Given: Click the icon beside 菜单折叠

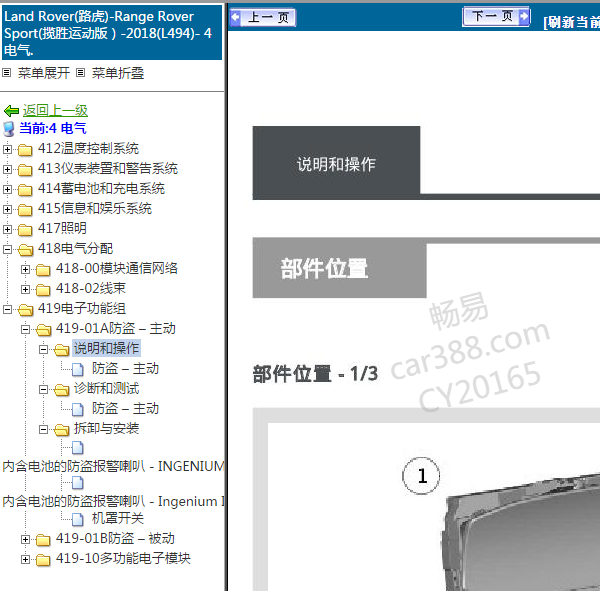Looking at the screenshot, I should pos(80,72).
